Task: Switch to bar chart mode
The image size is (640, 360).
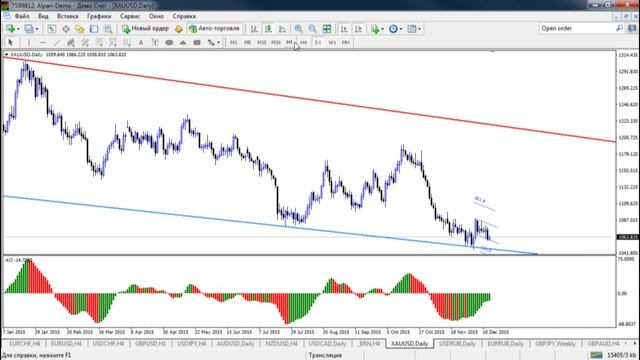Action: [254, 29]
